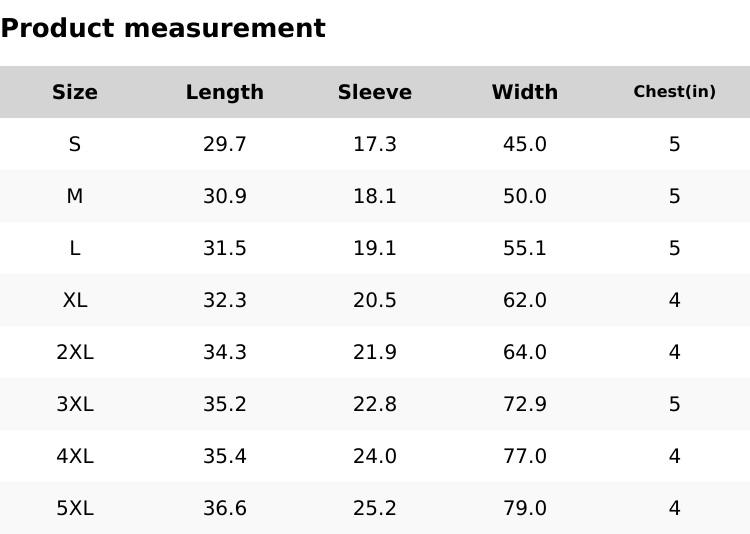Click the Length column header
Viewport: 750px width, 534px height.
pyautogui.click(x=225, y=92)
